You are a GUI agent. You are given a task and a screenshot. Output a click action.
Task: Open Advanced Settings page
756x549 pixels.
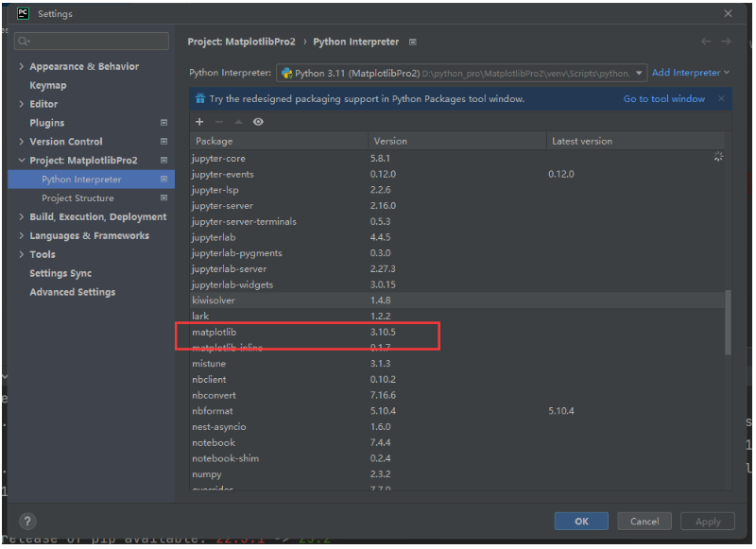(x=73, y=292)
